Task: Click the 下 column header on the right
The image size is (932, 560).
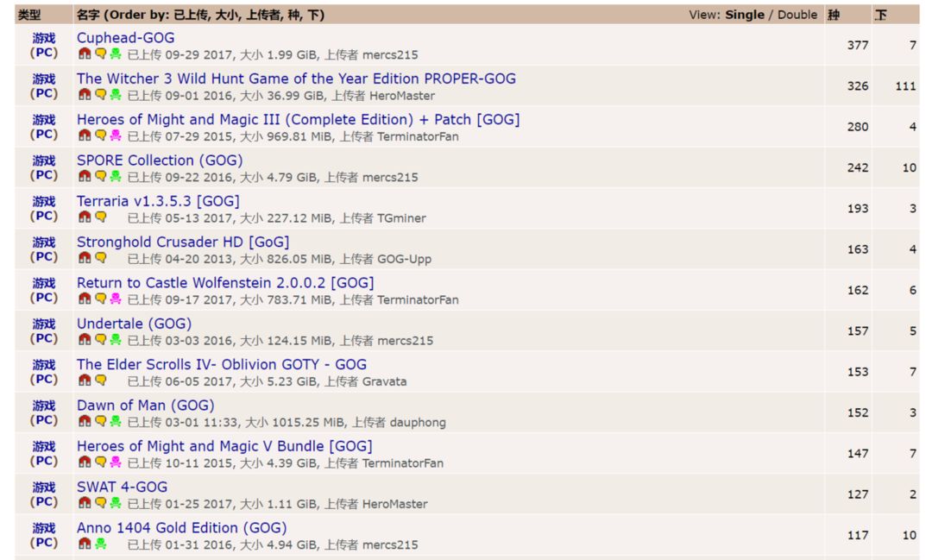Action: coord(880,15)
